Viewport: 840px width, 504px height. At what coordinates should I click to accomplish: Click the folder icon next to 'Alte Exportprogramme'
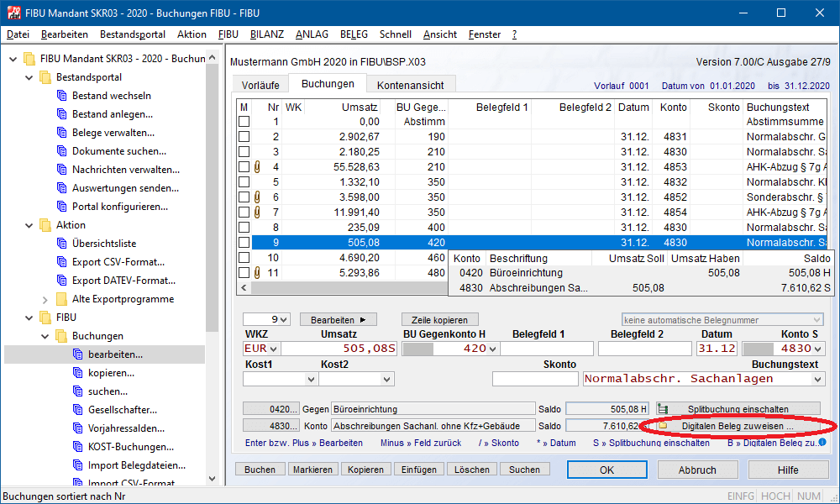[x=61, y=299]
